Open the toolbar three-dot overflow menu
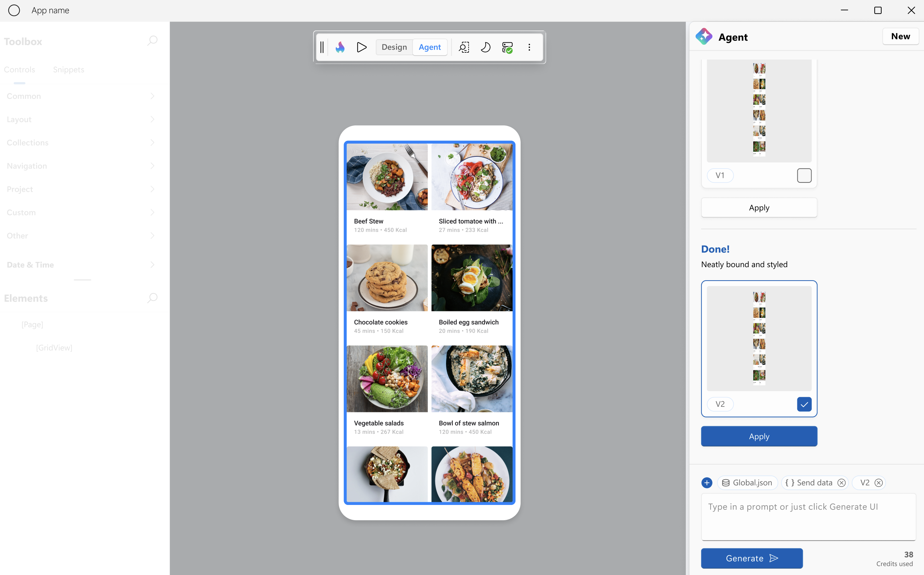The height and width of the screenshot is (575, 924). [529, 47]
